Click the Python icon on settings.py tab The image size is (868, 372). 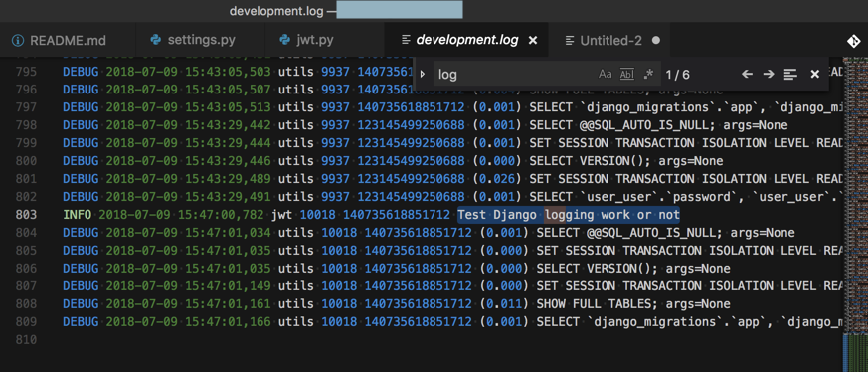[x=155, y=40]
